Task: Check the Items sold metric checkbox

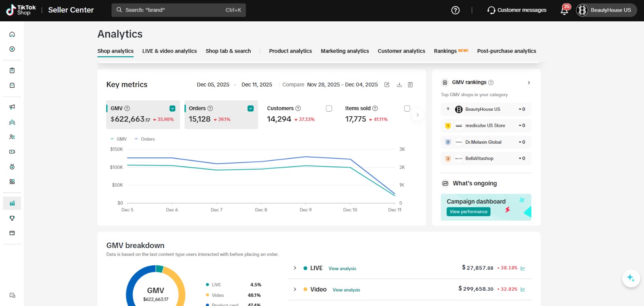Action: [407, 108]
